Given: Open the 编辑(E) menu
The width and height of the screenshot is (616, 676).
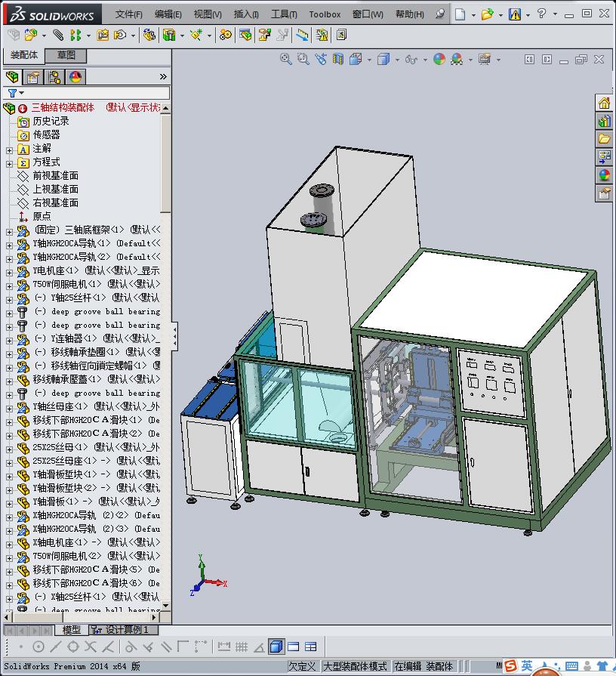Looking at the screenshot, I should [168, 14].
